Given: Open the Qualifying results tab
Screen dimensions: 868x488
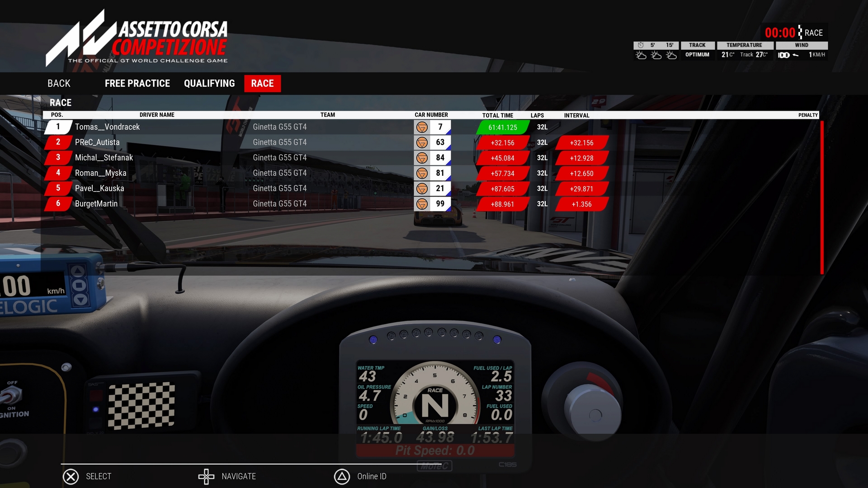Looking at the screenshot, I should tap(209, 84).
